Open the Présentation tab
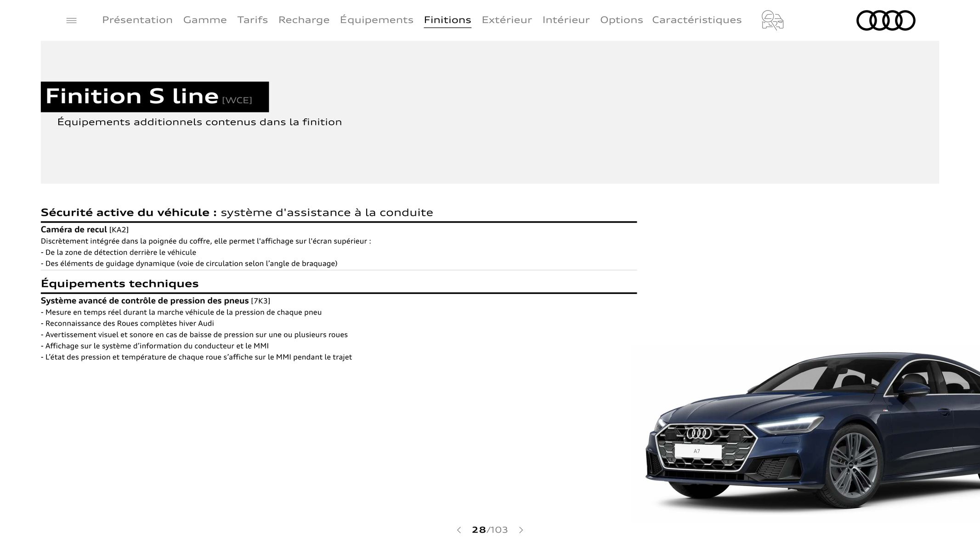980x551 pixels. [x=137, y=20]
